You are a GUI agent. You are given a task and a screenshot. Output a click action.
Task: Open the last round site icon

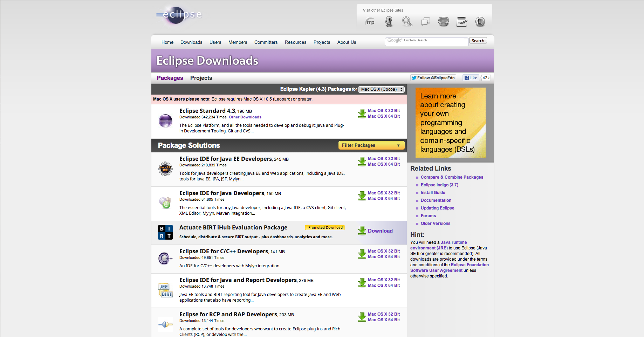pyautogui.click(x=480, y=22)
